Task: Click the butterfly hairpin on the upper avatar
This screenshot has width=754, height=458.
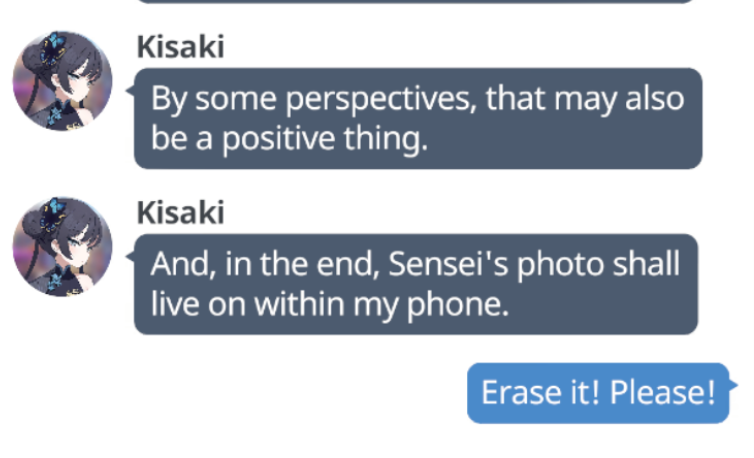Action: tap(52, 48)
